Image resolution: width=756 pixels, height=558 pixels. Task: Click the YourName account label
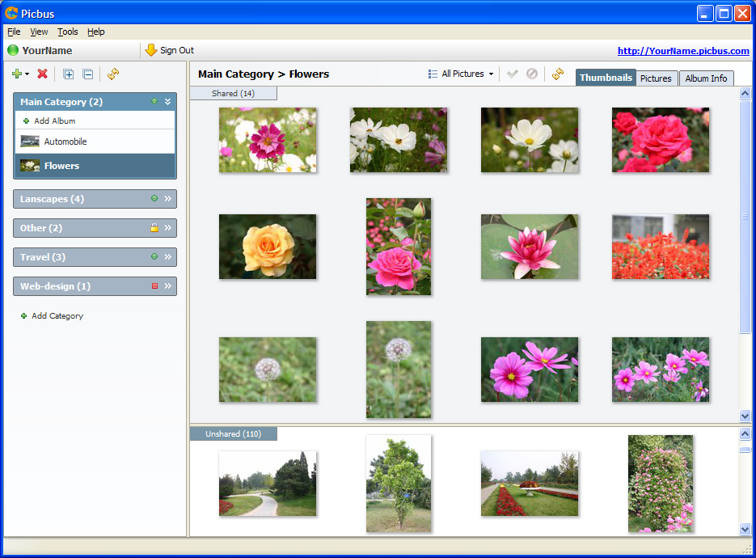[47, 51]
